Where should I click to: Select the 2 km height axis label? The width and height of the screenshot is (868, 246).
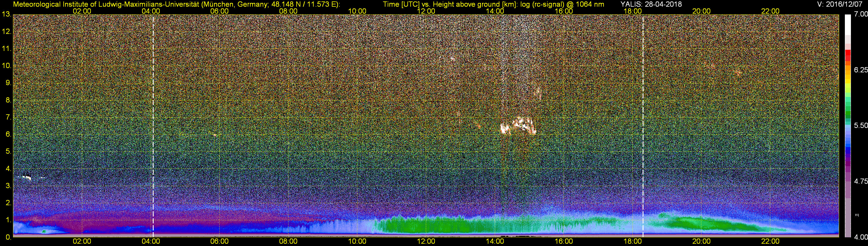(8, 203)
